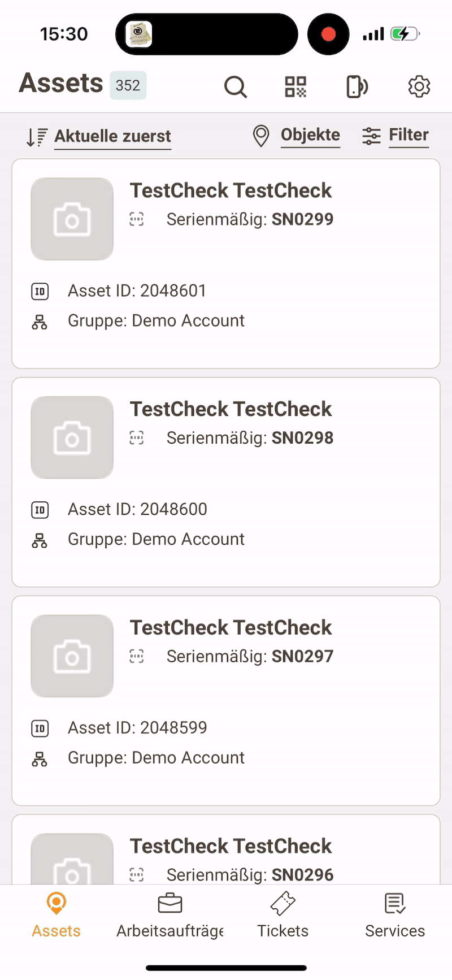Tap the filter sliders icon

(x=371, y=136)
